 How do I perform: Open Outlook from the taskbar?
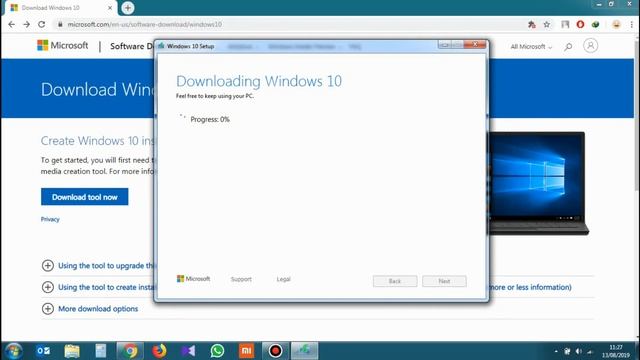pos(43,351)
